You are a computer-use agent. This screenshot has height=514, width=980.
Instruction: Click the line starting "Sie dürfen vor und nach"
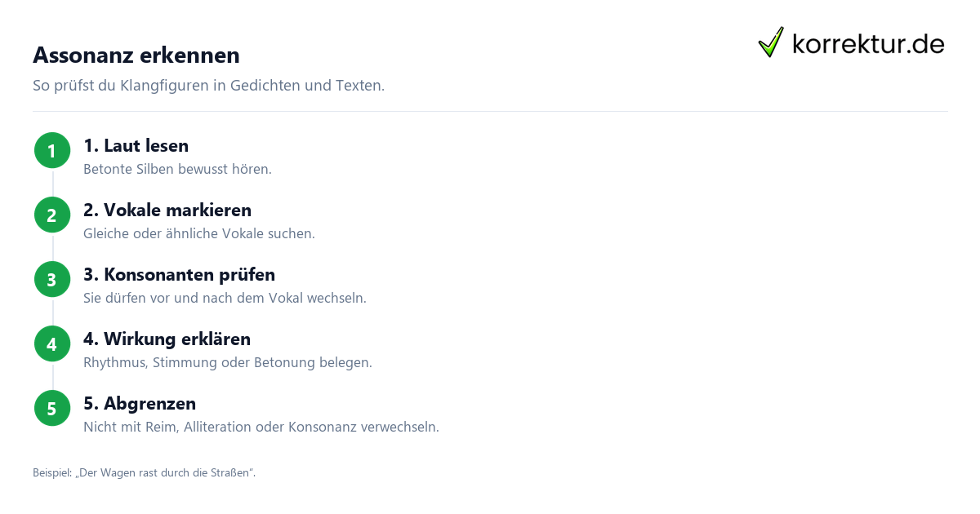pos(225,299)
